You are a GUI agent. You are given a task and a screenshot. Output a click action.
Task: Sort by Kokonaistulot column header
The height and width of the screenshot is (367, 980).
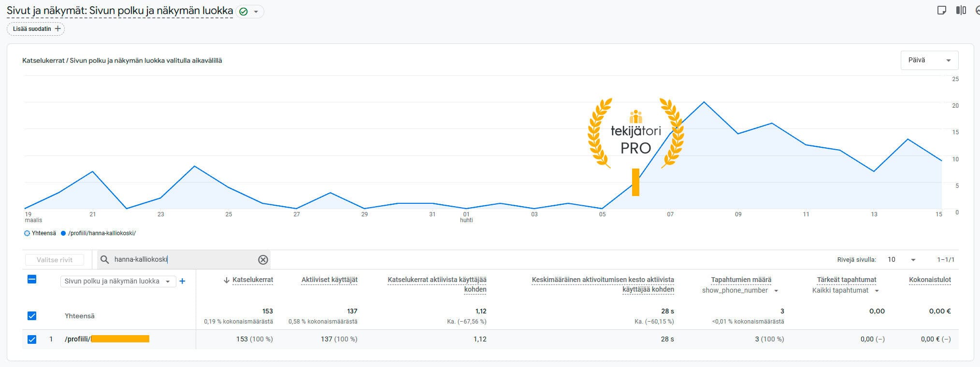coord(929,280)
